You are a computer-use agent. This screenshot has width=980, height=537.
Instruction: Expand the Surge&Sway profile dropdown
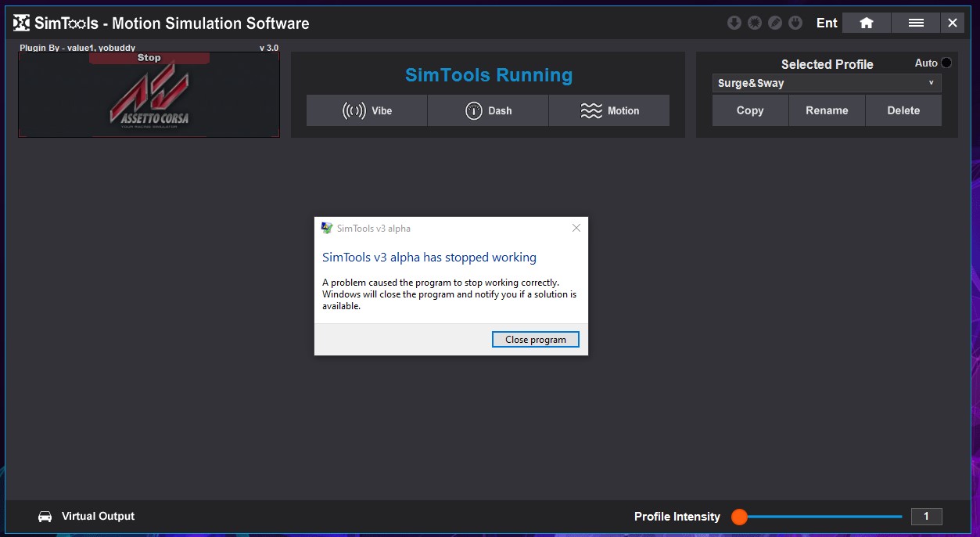(x=827, y=83)
